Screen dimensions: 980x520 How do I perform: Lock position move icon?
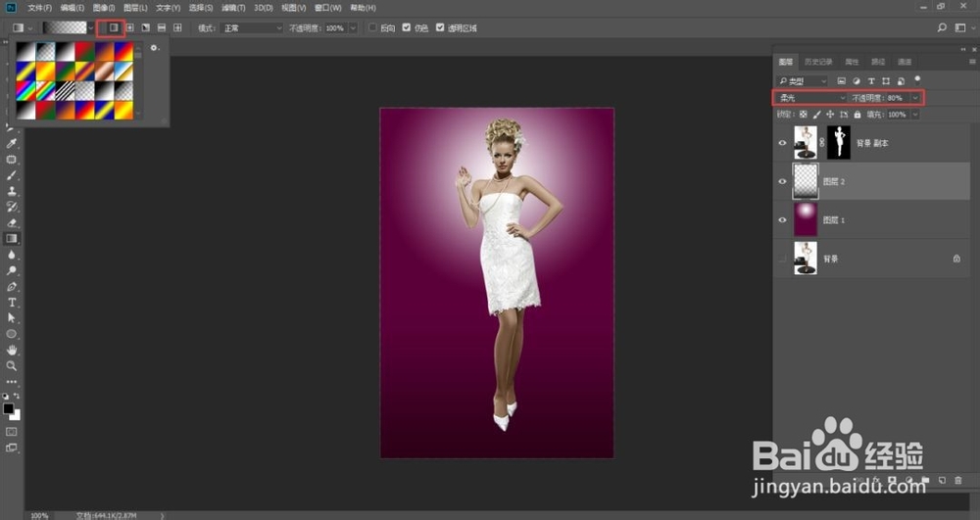(x=830, y=115)
